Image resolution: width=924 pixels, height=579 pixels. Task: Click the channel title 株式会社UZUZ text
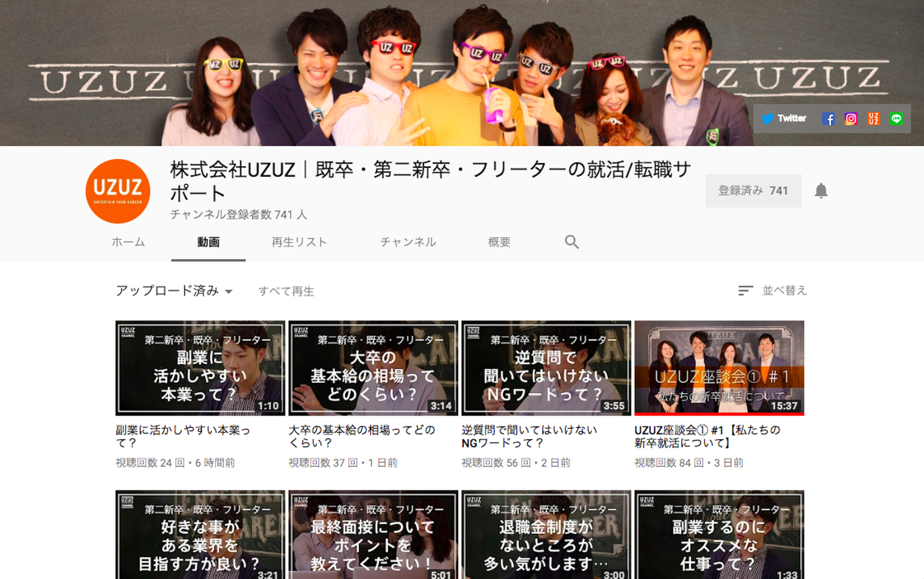[431, 181]
